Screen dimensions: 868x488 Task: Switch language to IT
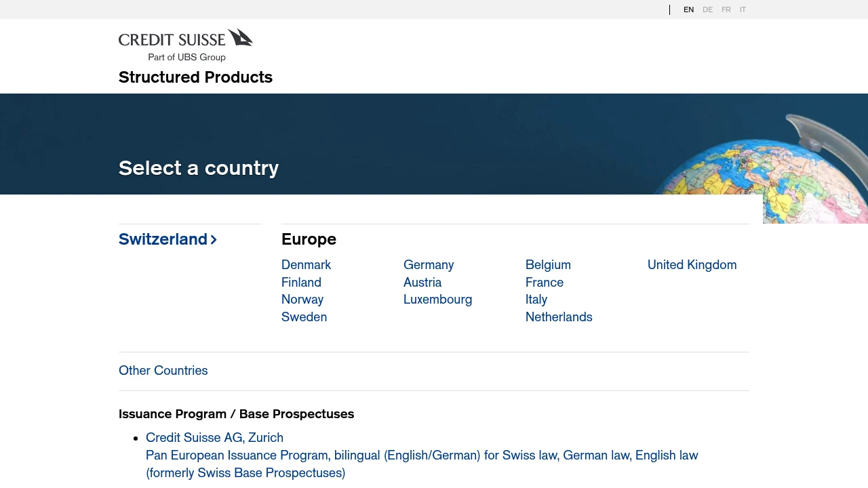[x=743, y=9]
